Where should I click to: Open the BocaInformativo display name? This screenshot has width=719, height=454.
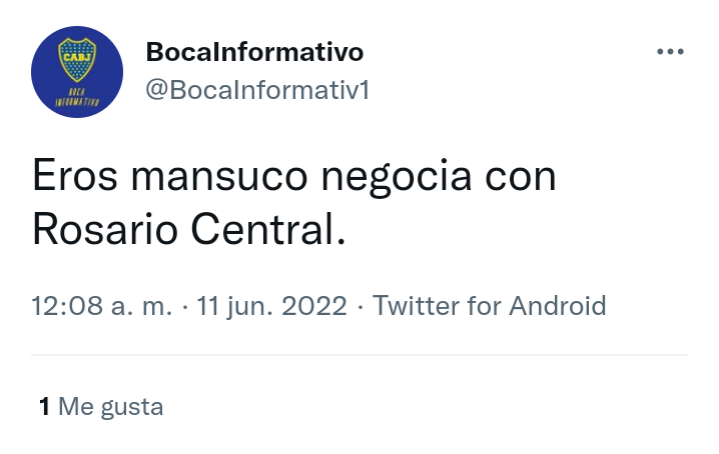click(x=254, y=52)
